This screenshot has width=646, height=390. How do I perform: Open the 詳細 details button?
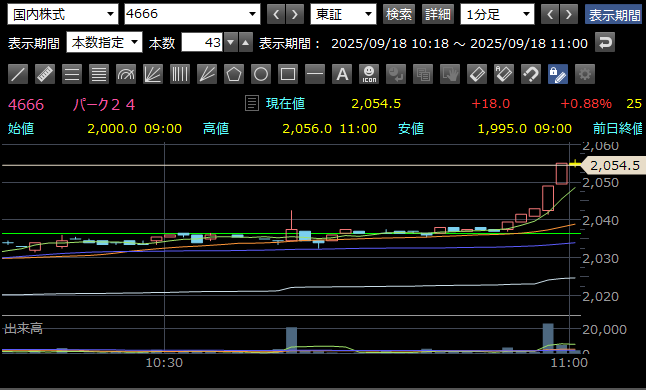point(438,14)
